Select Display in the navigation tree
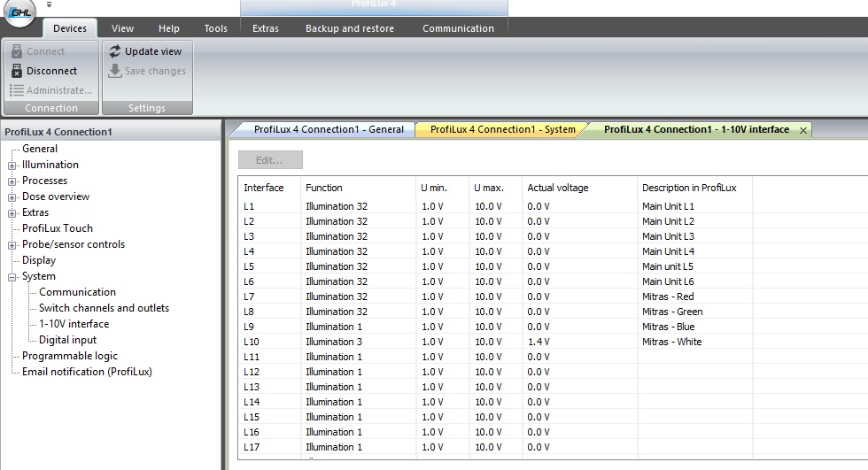 point(39,260)
